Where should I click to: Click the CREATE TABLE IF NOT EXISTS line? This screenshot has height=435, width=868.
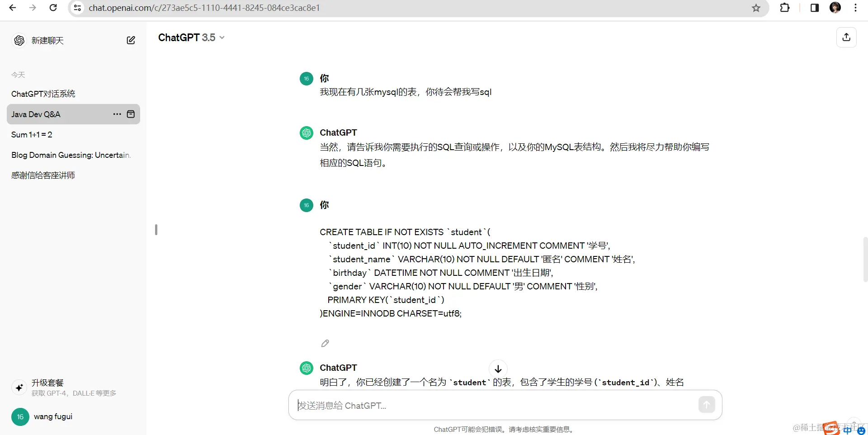[x=405, y=232]
